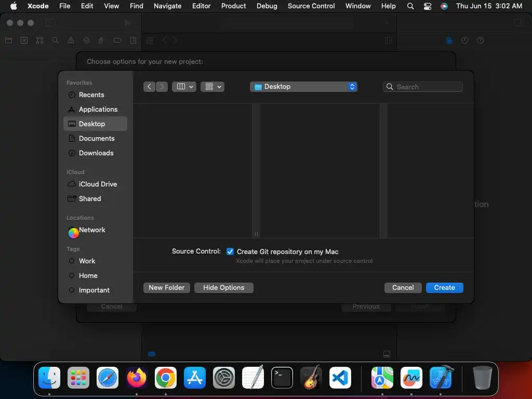Open the Downloads sidebar folder

point(95,153)
